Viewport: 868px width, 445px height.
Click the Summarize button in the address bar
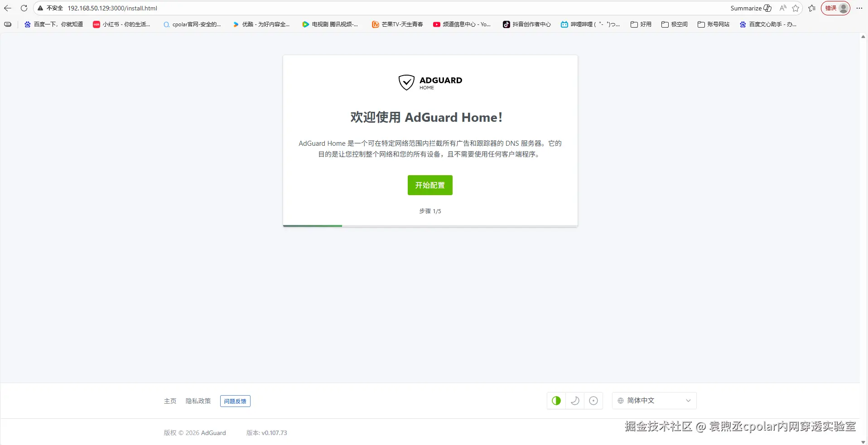tap(751, 8)
